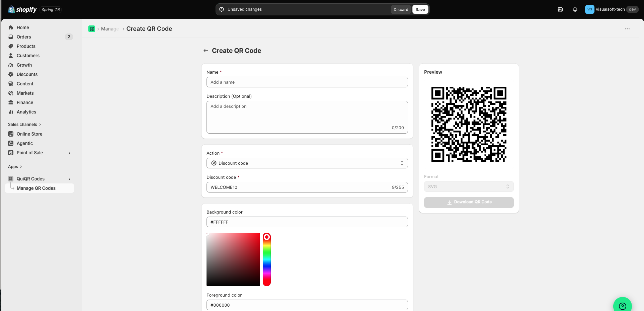Click the dev environment badge
Screen dimensions: 644x311
tap(632, 9)
